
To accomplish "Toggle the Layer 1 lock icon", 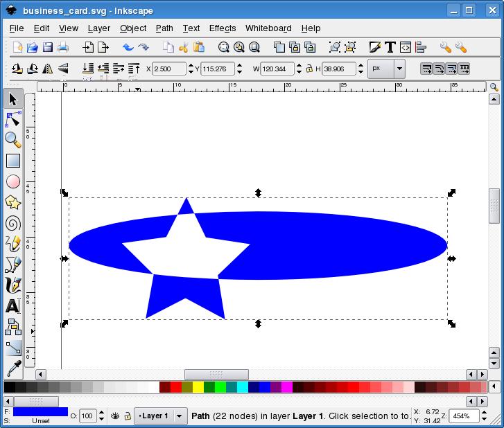I will coord(127,416).
